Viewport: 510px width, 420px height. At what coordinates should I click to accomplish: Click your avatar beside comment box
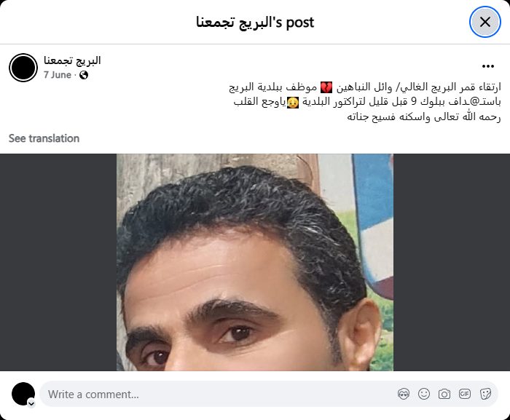coord(23,394)
